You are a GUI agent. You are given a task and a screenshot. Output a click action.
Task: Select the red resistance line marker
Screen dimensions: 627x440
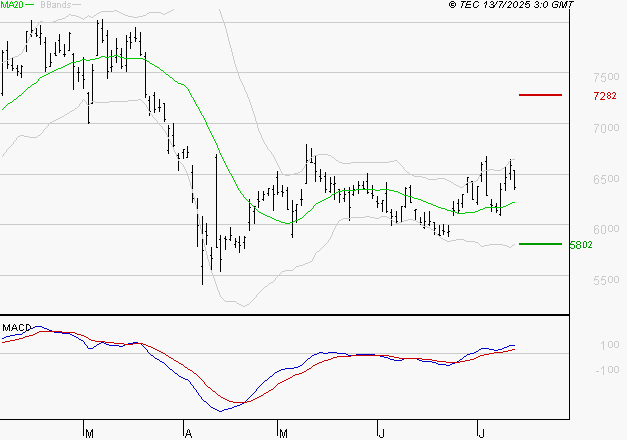[541, 95]
